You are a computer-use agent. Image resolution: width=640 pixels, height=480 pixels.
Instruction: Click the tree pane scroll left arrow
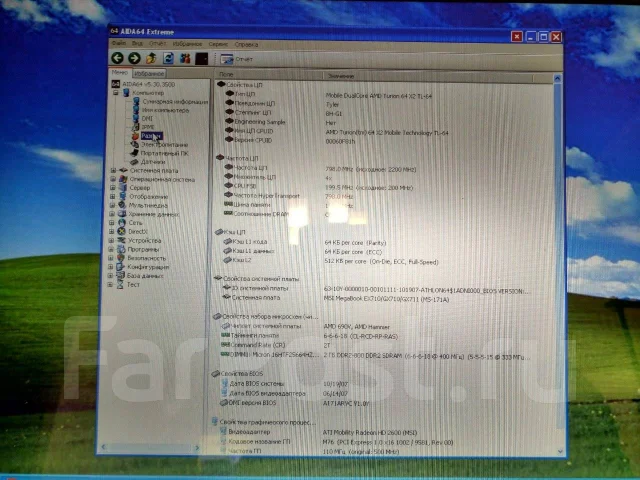[x=104, y=447]
